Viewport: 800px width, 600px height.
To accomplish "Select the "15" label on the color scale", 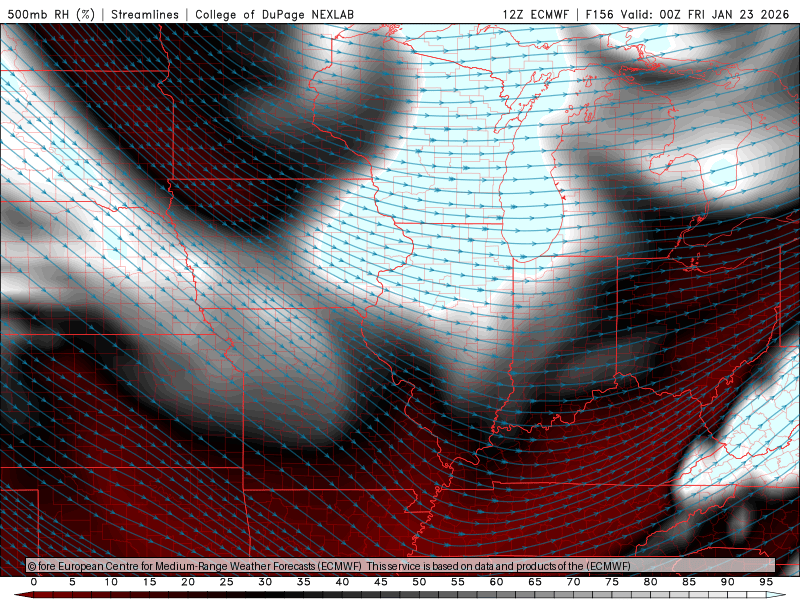I will click(149, 582).
